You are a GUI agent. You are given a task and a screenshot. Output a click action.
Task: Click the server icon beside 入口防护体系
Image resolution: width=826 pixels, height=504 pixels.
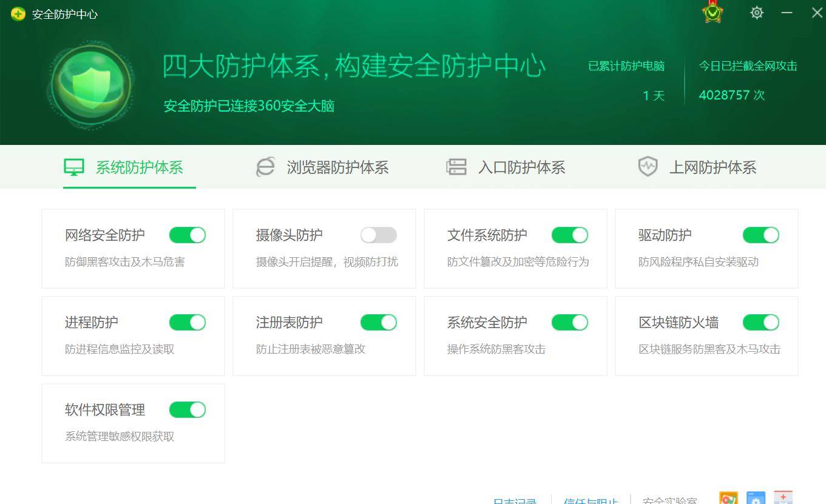pyautogui.click(x=456, y=167)
